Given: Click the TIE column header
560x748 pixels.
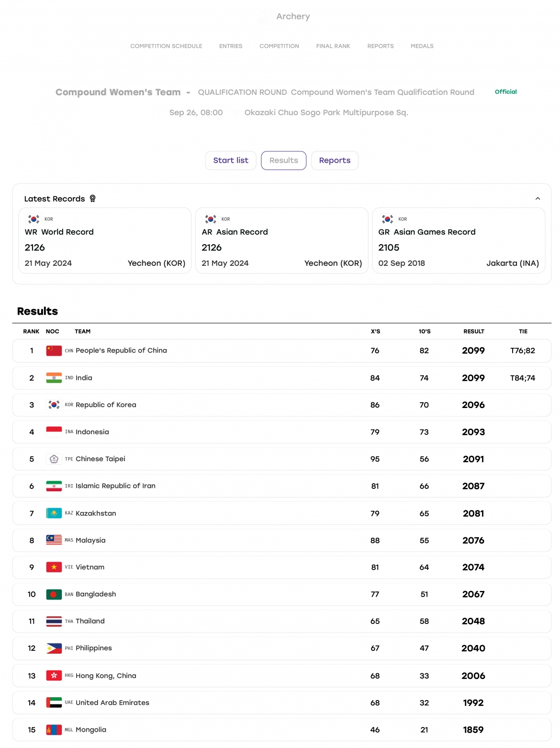Looking at the screenshot, I should pyautogui.click(x=523, y=331).
